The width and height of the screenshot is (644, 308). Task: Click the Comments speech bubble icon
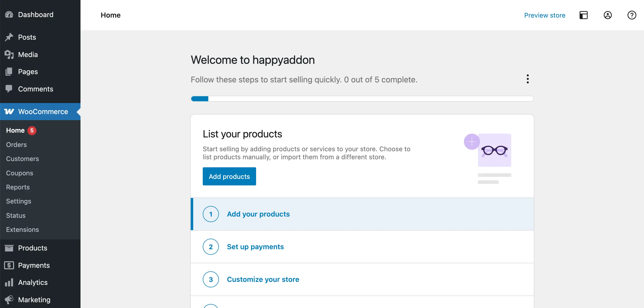pyautogui.click(x=9, y=89)
